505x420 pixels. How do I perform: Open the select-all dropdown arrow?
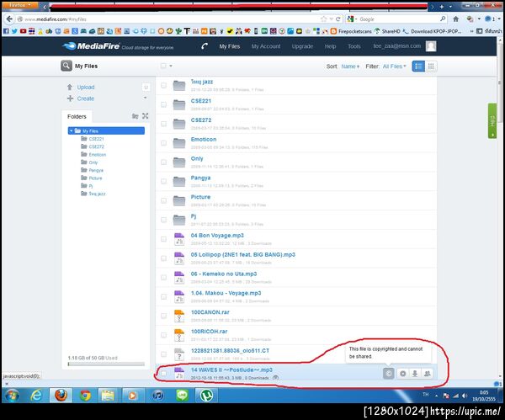171,66
